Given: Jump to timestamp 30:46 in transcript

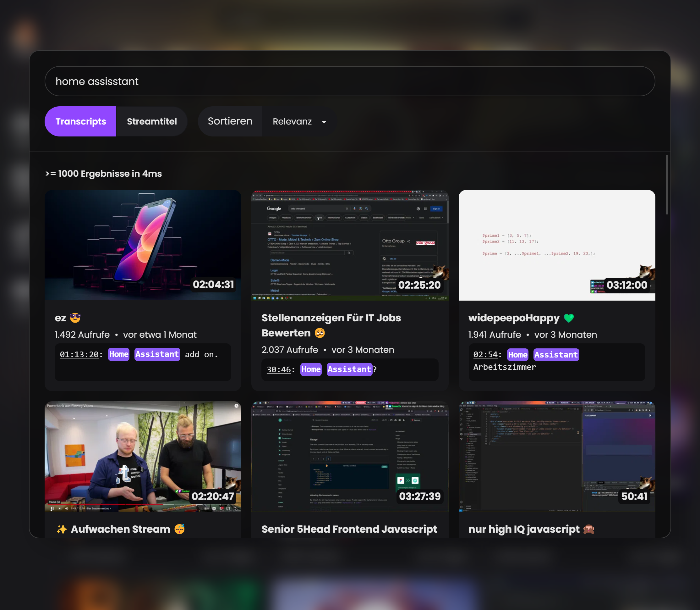Looking at the screenshot, I should 279,369.
